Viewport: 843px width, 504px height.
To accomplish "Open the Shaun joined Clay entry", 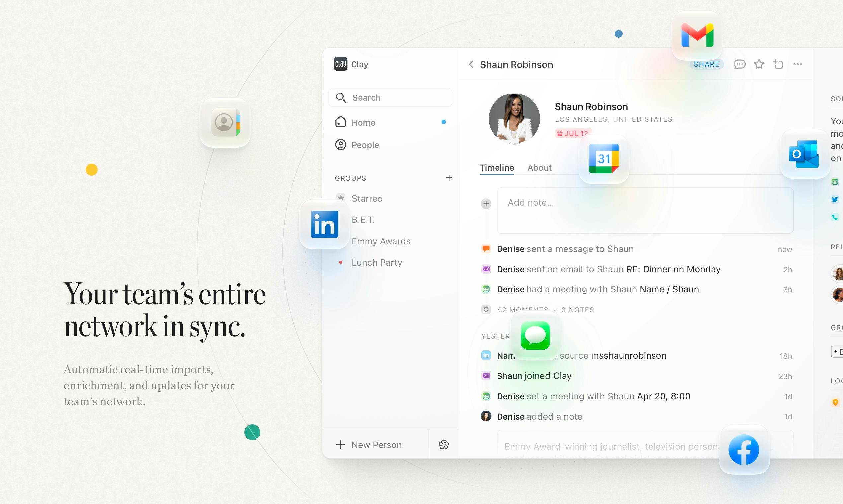I will pyautogui.click(x=534, y=376).
